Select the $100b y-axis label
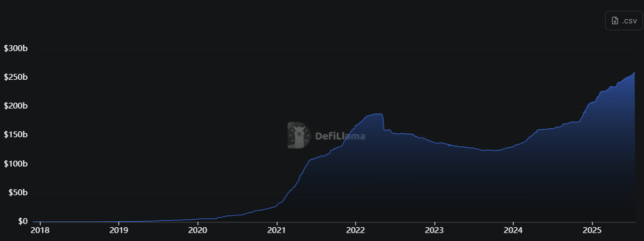Viewport: 644px width, 241px height. pyautogui.click(x=15, y=163)
